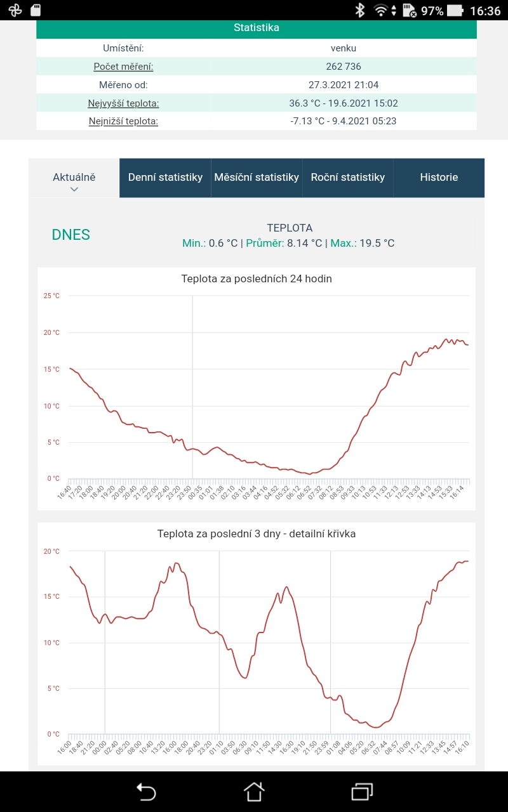Click the Nejnižší teplota link
This screenshot has width=508, height=812.
[x=123, y=121]
